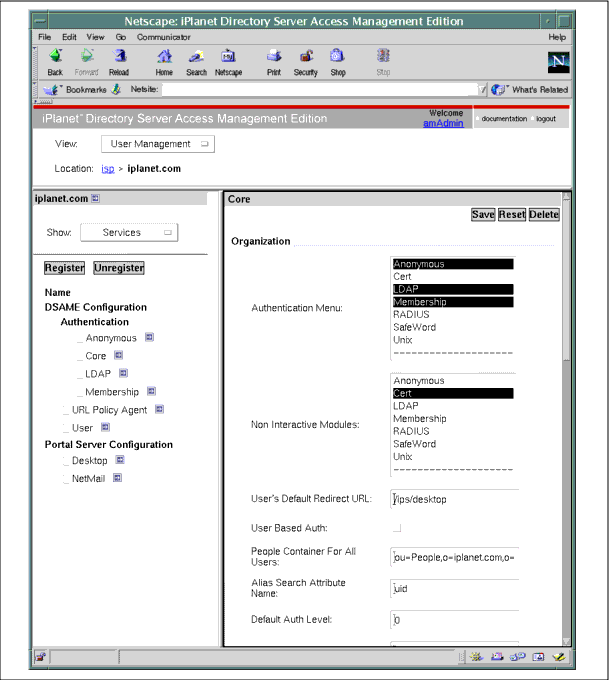
Task: Open the File menu
Action: 44,37
